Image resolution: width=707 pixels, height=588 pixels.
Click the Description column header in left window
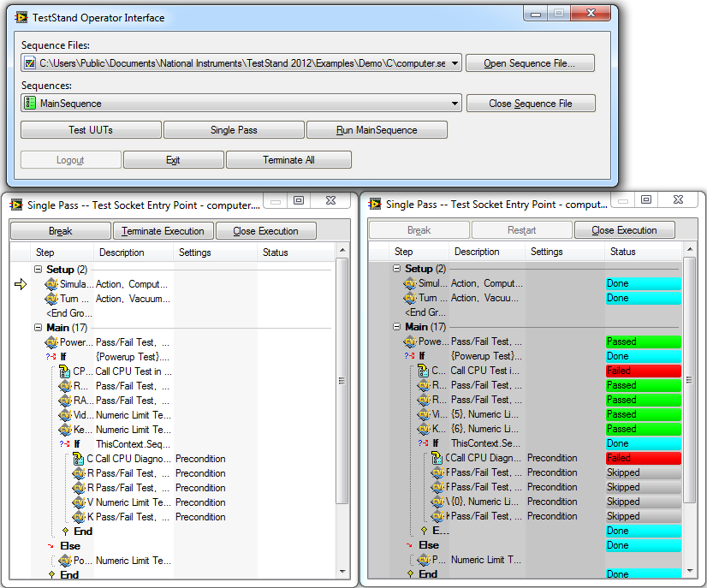tap(122, 252)
